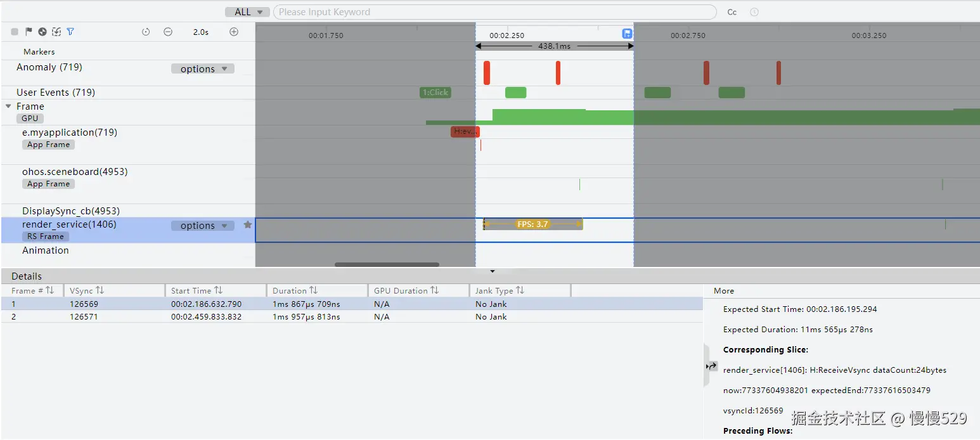This screenshot has width=980, height=440.
Task: Click the dark circular quartered icon
Action: coord(42,32)
